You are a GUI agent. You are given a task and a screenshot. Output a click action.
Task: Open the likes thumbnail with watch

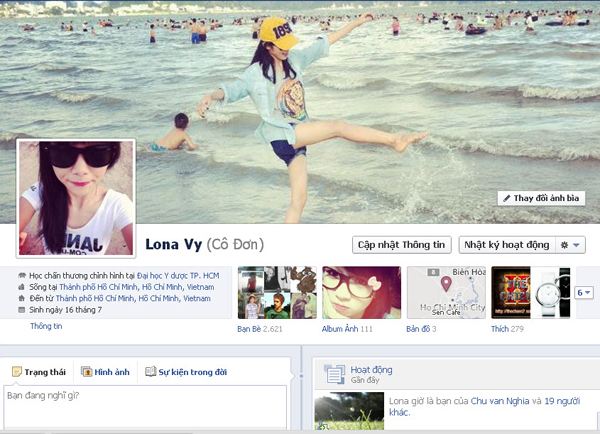531,293
